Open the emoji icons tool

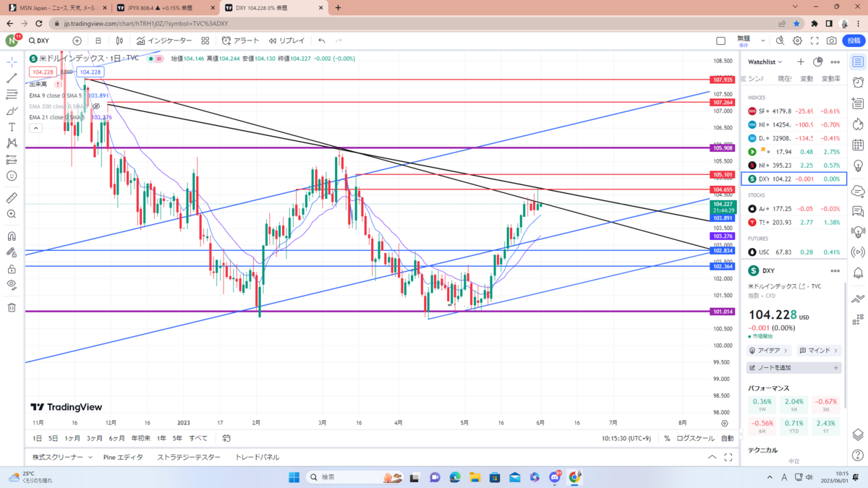(x=12, y=176)
